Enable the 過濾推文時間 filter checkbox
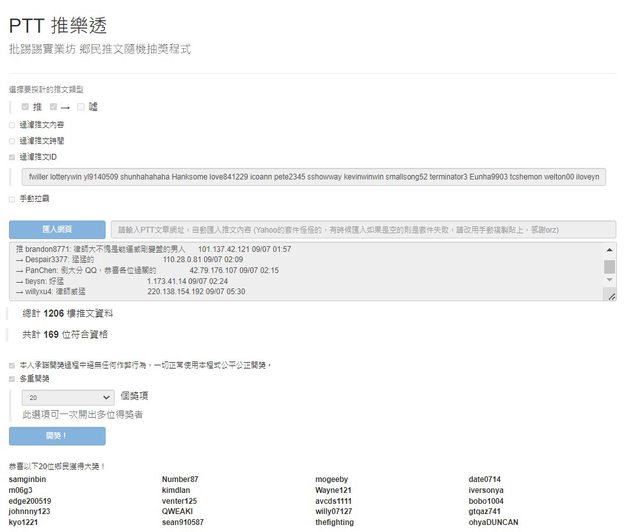This screenshot has width=640, height=532. point(12,141)
